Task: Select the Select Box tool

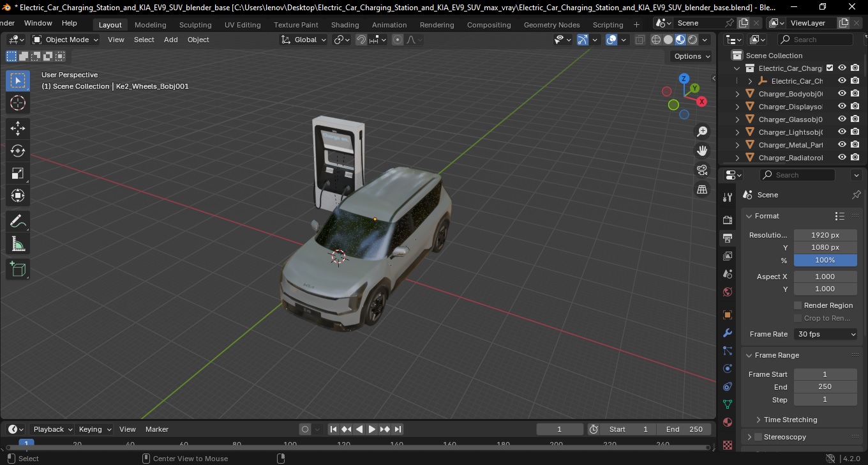Action: [18, 80]
